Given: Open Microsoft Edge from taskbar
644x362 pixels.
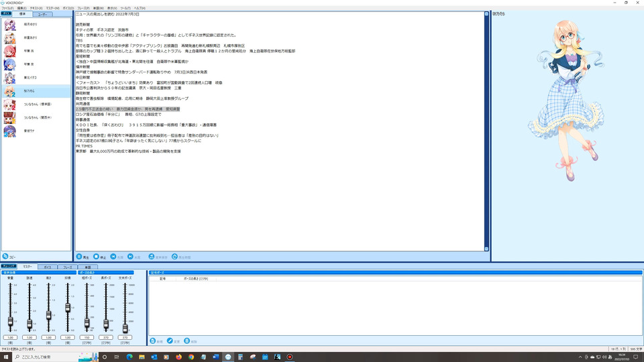Looking at the screenshot, I should tap(129, 357).
